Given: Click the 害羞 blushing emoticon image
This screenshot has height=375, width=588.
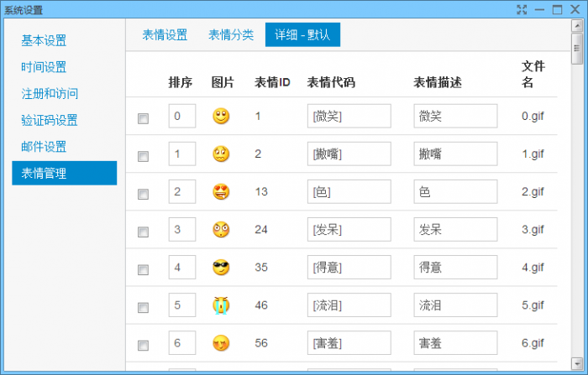Looking at the screenshot, I should 221,343.
